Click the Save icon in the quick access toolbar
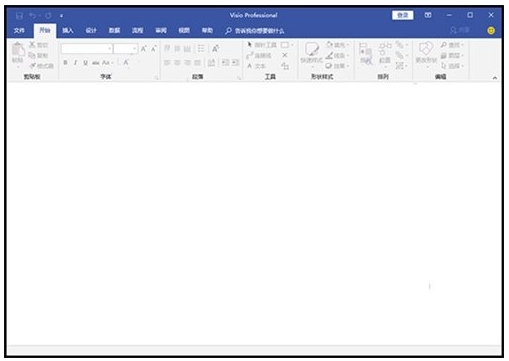The image size is (509, 361). 19,16
